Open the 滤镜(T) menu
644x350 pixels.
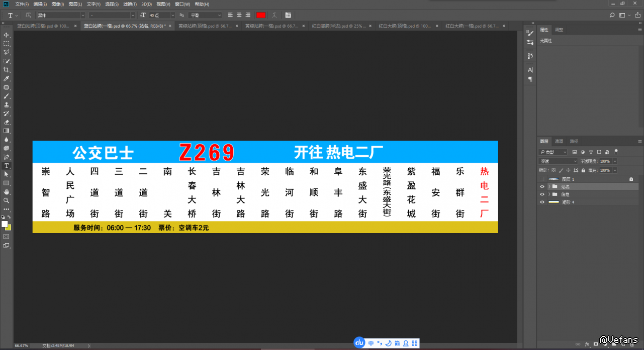(x=130, y=4)
